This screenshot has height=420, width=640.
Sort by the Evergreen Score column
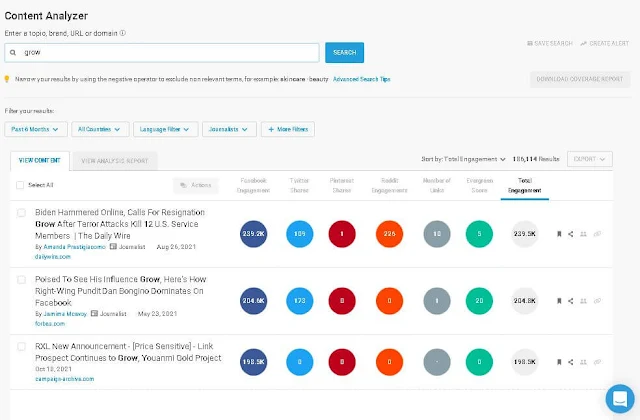point(480,185)
